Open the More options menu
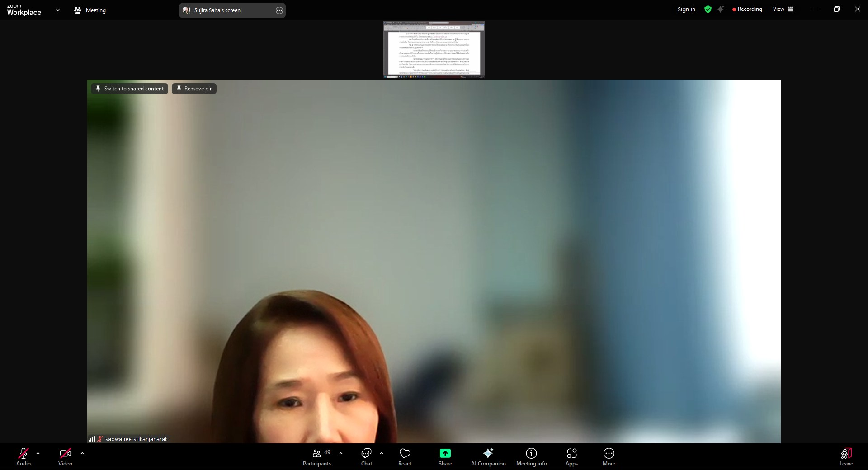 [609, 456]
